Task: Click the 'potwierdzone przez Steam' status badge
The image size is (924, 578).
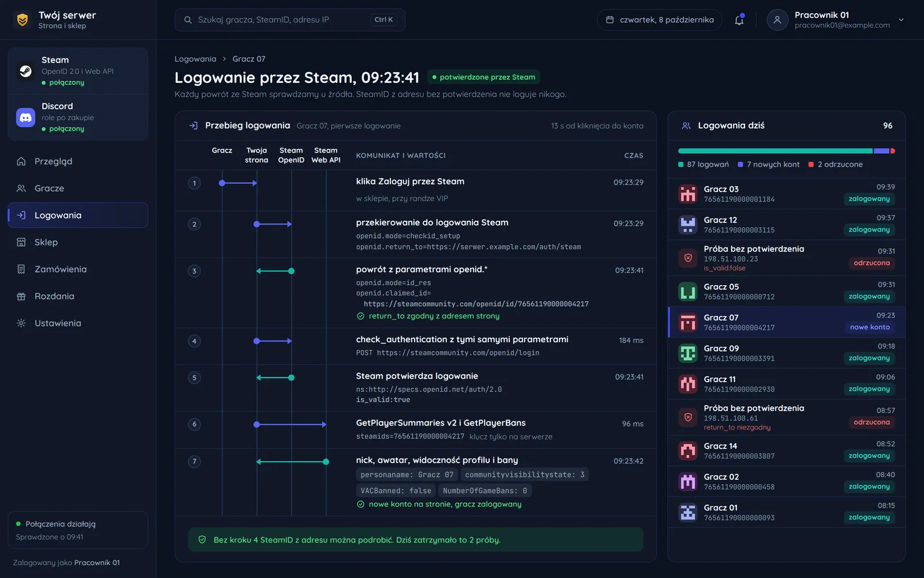Action: coord(484,77)
